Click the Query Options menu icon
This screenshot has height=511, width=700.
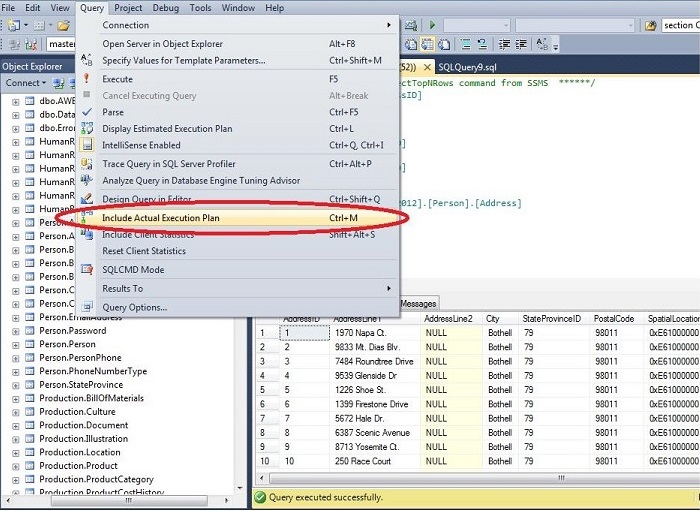(x=87, y=307)
